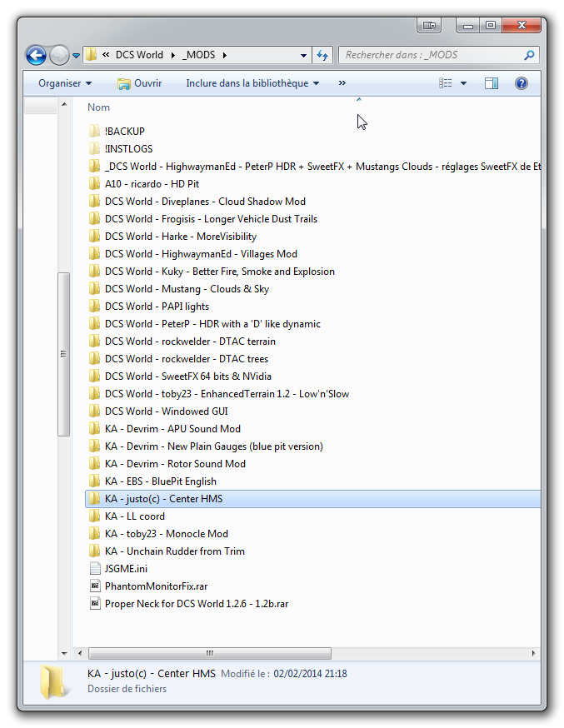The height and width of the screenshot is (728, 564).
Task: Click the Ouvrir toolbar button
Action: click(x=139, y=83)
